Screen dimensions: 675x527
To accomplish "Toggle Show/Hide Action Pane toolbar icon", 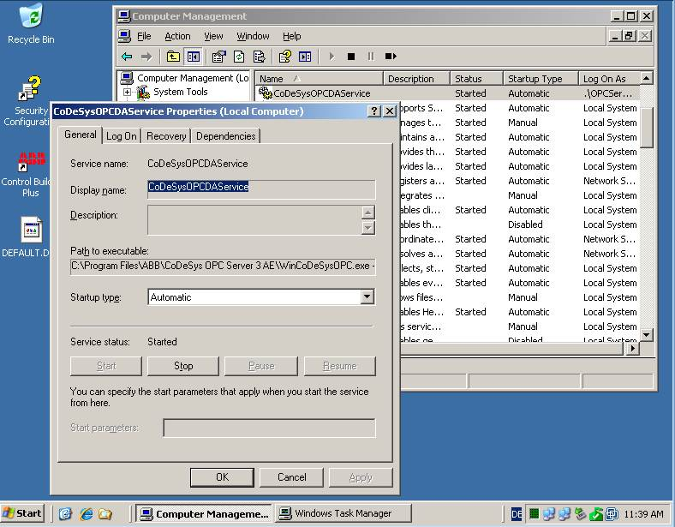I will click(305, 56).
